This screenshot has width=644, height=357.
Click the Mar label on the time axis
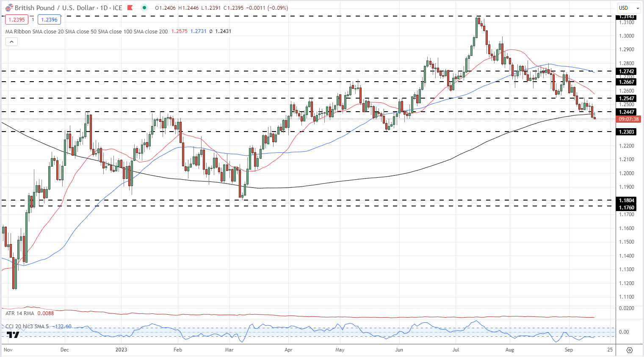pyautogui.click(x=229, y=350)
